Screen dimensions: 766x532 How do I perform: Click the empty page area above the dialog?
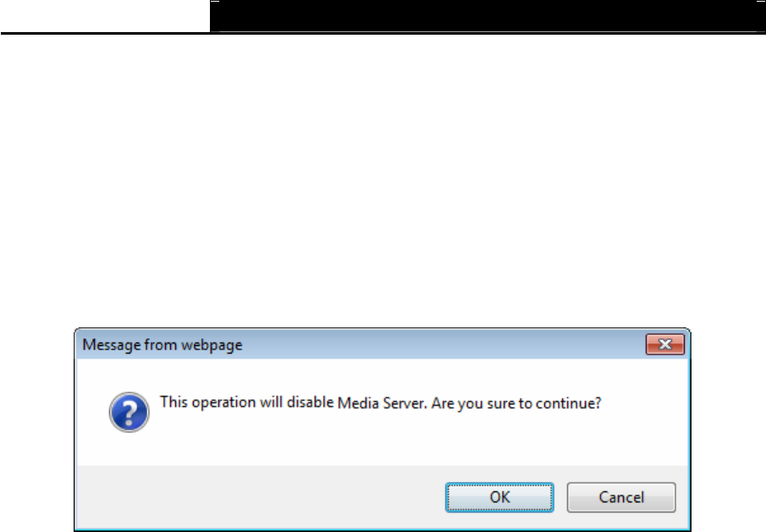pyautogui.click(x=383, y=181)
